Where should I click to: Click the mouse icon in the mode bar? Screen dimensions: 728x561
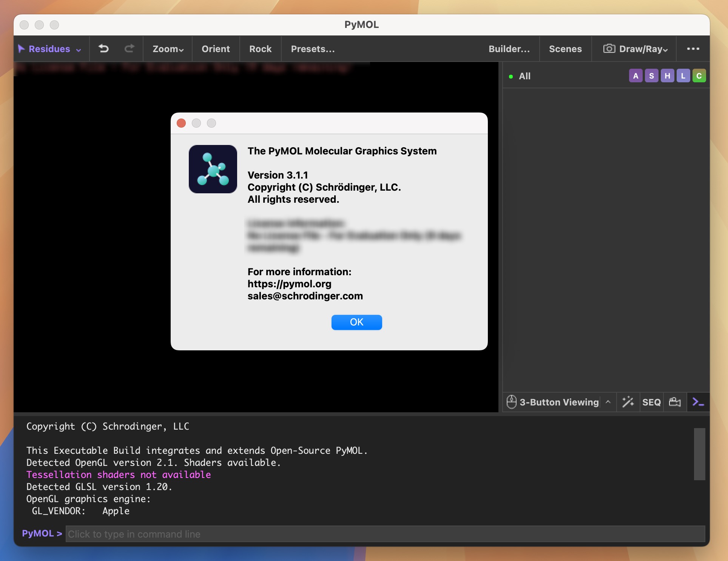[511, 402]
